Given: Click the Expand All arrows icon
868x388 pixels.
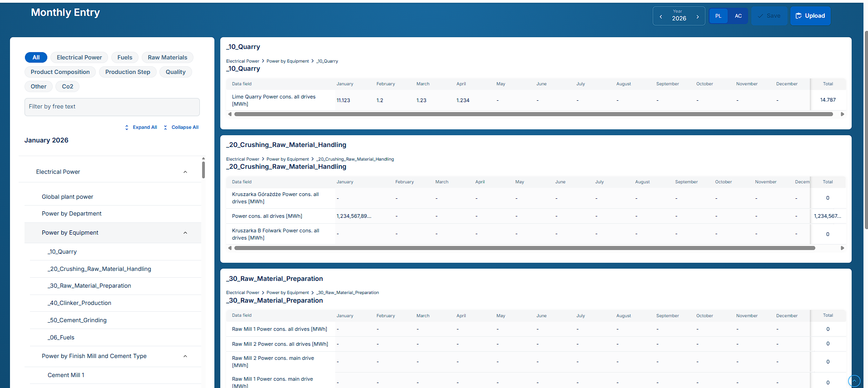Looking at the screenshot, I should click(x=127, y=128).
